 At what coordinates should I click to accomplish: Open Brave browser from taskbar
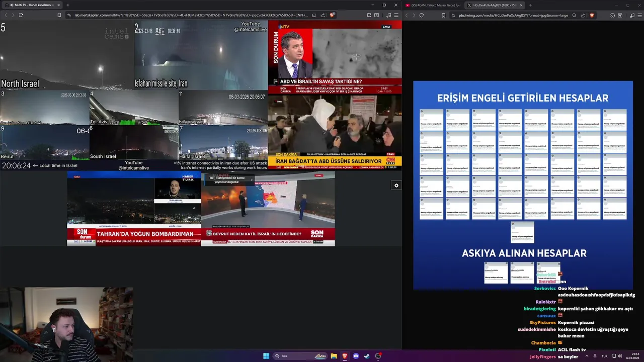pos(345,356)
